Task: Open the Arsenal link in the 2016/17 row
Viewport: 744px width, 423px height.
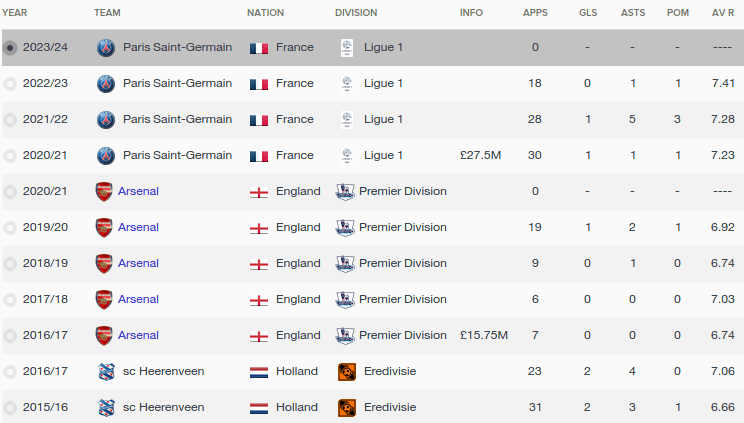Action: [138, 335]
